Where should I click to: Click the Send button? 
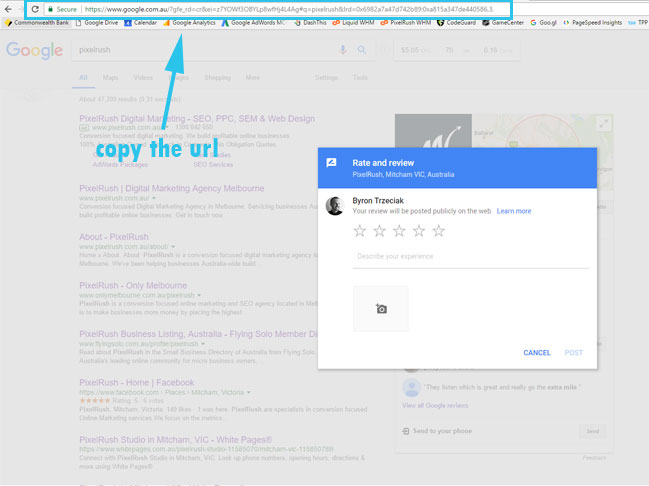(593, 431)
